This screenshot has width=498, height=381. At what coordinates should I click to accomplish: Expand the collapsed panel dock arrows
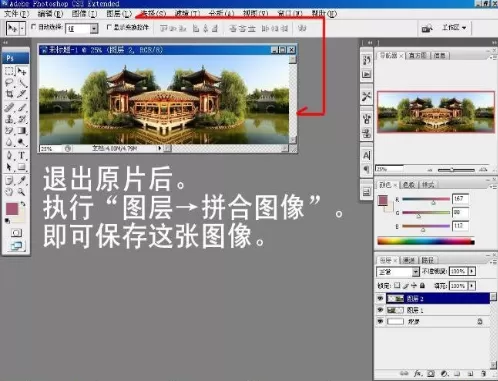(x=370, y=43)
